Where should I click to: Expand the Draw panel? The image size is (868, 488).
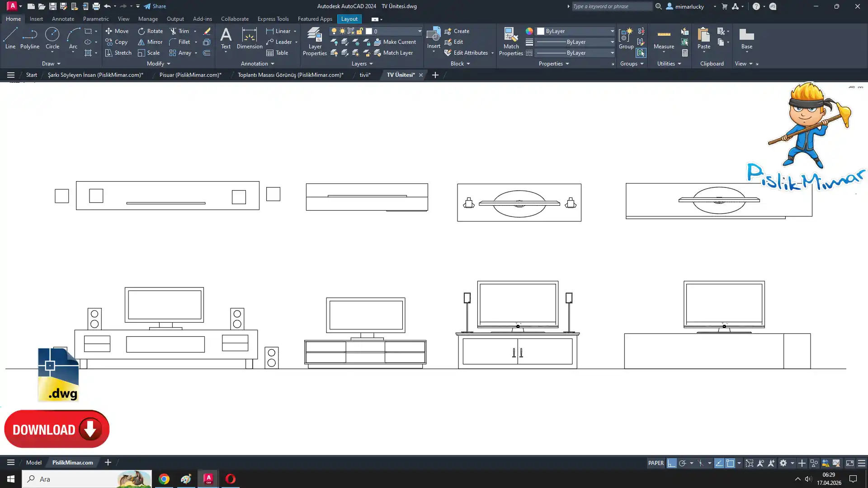coord(51,64)
